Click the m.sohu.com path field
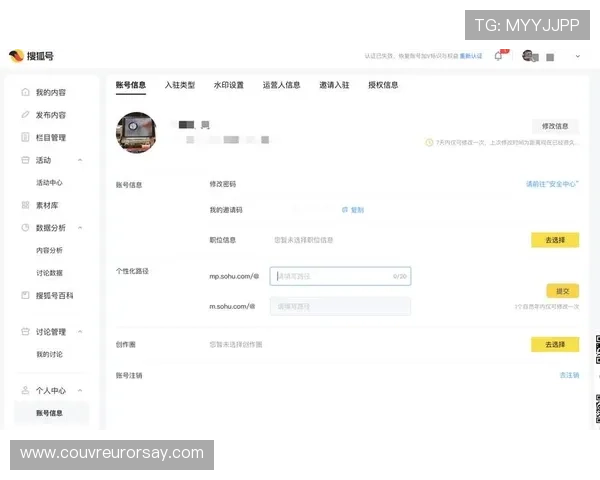Image resolution: width=600 pixels, height=480 pixels. click(340, 306)
